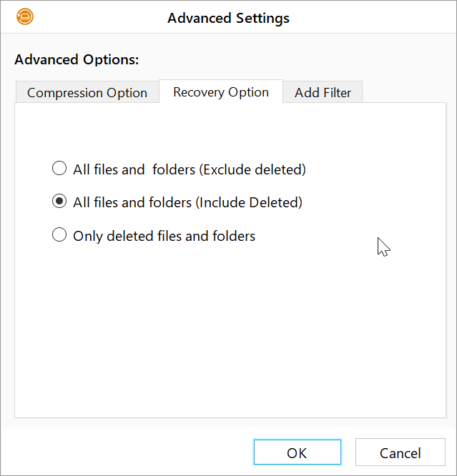This screenshot has height=476, width=457.
Task: Click the label All files and folders (Exclude deleted)
Action: [190, 169]
